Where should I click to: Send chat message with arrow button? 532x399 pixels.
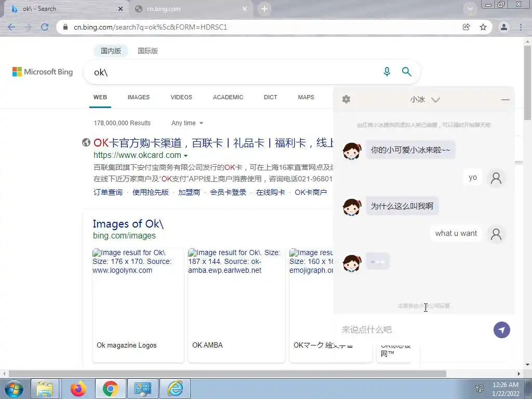[501, 330]
